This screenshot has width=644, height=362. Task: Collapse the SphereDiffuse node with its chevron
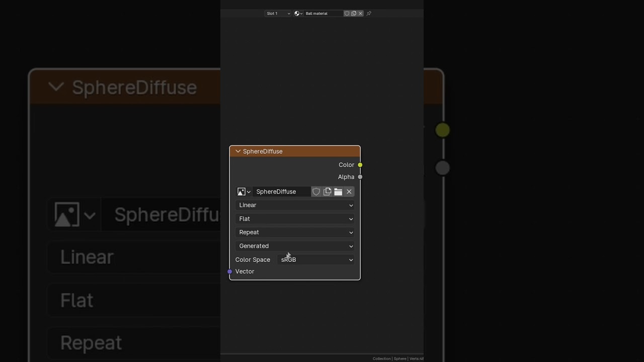(238, 151)
